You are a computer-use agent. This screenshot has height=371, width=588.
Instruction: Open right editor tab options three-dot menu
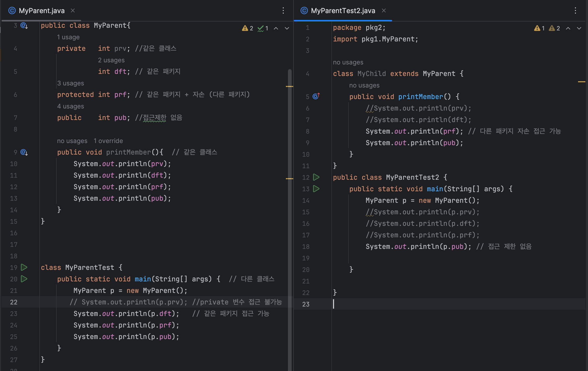(575, 10)
